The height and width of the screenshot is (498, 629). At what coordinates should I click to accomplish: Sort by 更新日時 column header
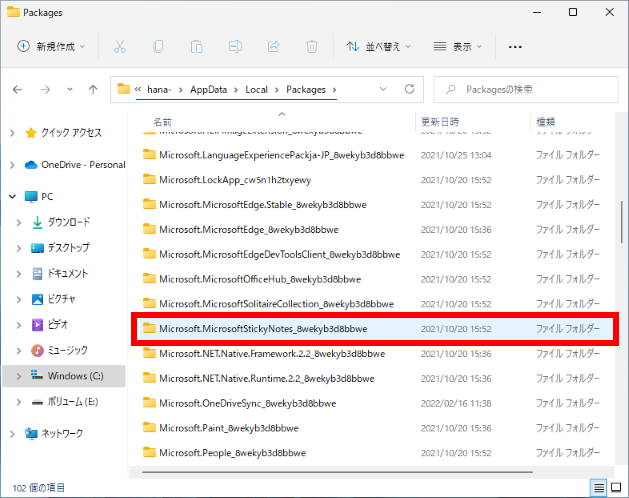440,122
